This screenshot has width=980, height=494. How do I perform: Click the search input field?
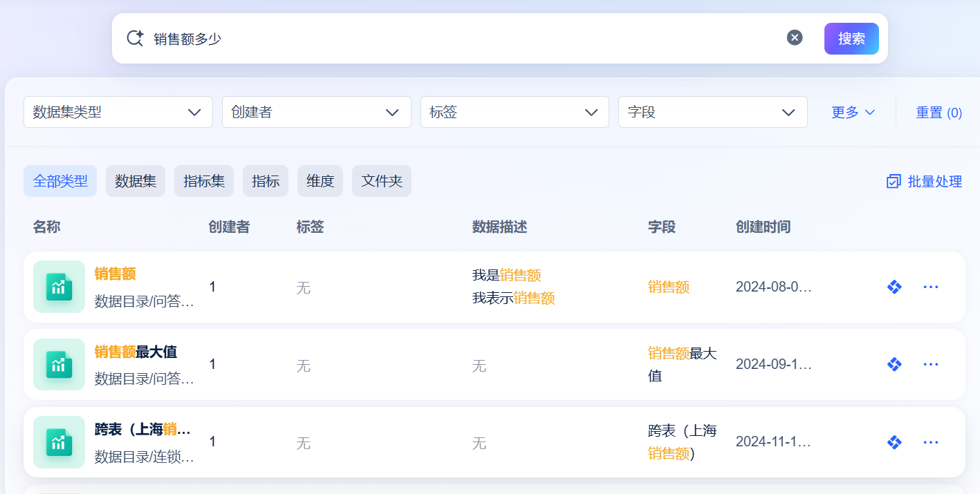point(463,39)
